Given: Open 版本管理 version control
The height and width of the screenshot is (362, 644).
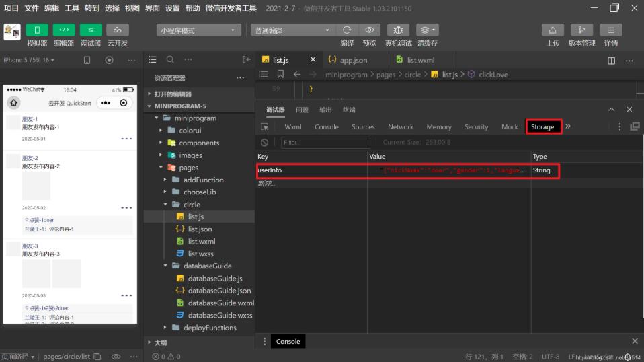Looking at the screenshot, I should pos(581,30).
